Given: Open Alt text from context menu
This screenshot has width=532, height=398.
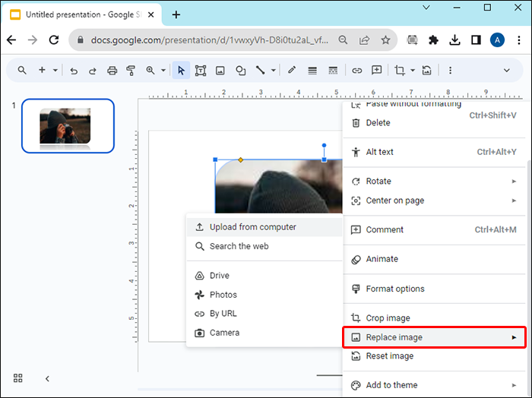Looking at the screenshot, I should click(434, 152).
